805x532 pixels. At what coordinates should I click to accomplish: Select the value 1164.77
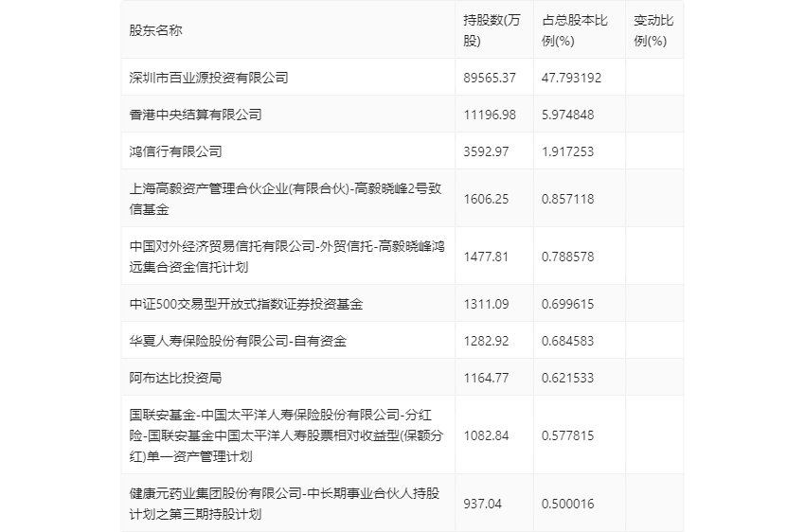point(486,378)
